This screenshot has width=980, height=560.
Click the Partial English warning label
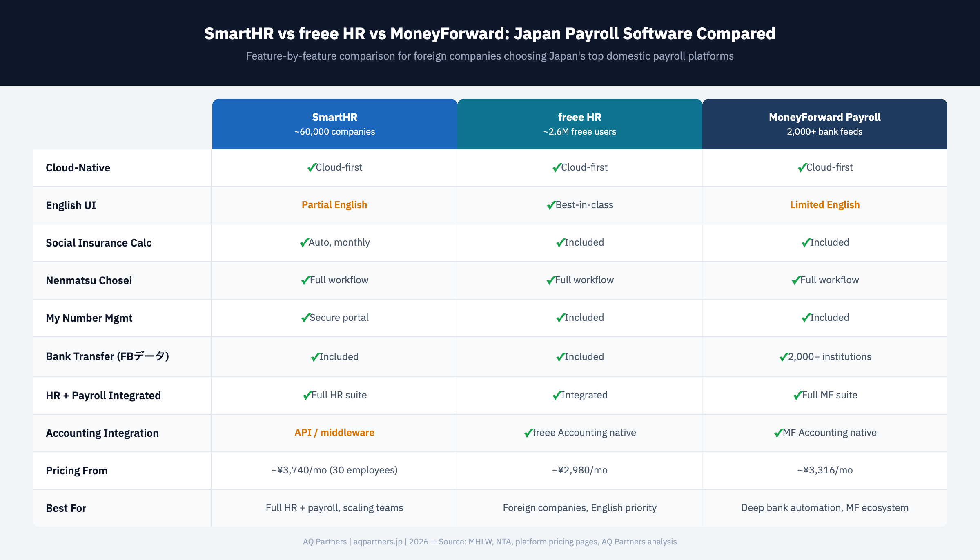334,205
